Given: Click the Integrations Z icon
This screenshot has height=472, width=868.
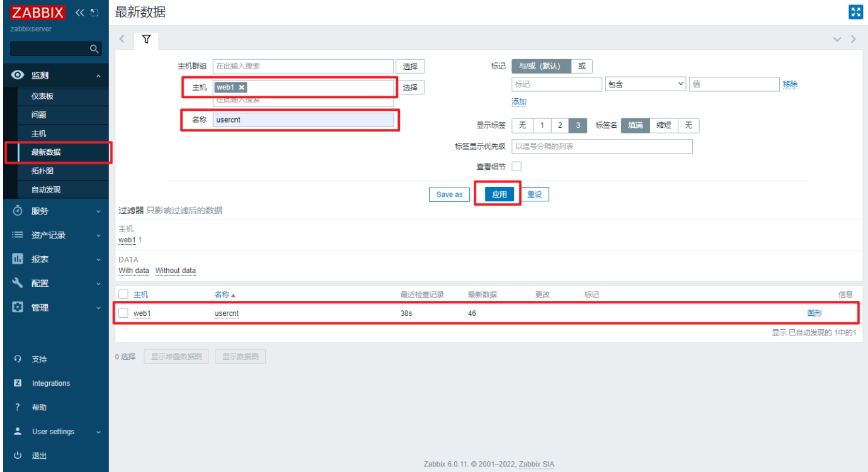Looking at the screenshot, I should [18, 383].
